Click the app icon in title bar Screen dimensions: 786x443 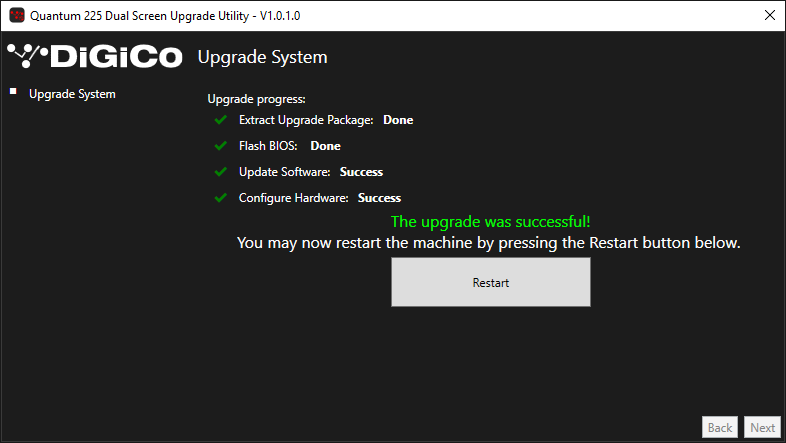17,15
